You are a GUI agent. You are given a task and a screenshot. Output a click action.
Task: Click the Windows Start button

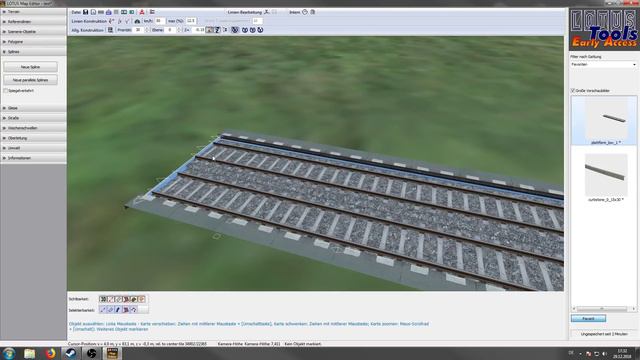pos(8,353)
